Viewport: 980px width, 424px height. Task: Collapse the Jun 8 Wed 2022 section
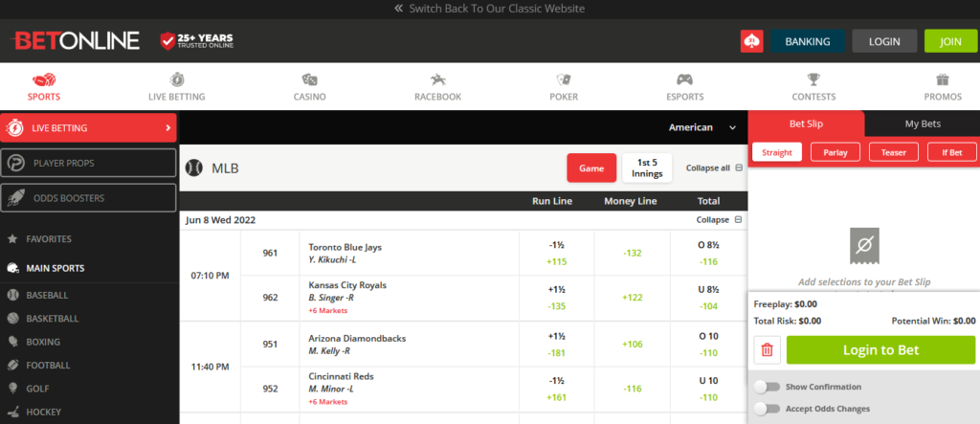click(719, 220)
